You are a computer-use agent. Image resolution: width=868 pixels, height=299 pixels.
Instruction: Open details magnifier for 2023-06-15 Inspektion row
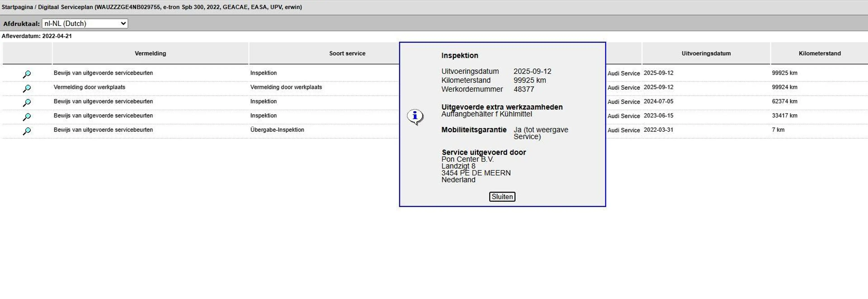coord(27,117)
